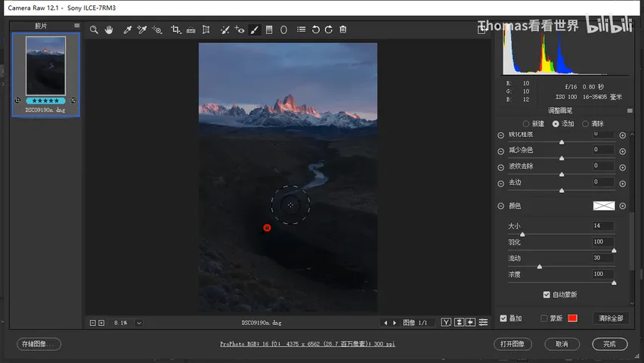Select the Adjustment Brush tool
Viewport: 644px width, 363px height.
[x=255, y=29]
